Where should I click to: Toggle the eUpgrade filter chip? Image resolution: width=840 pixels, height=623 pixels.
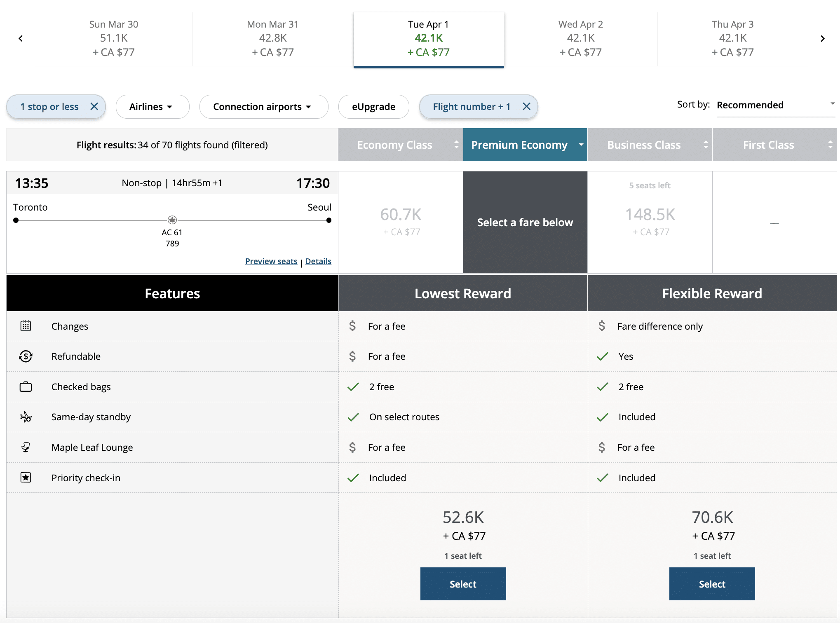(373, 107)
